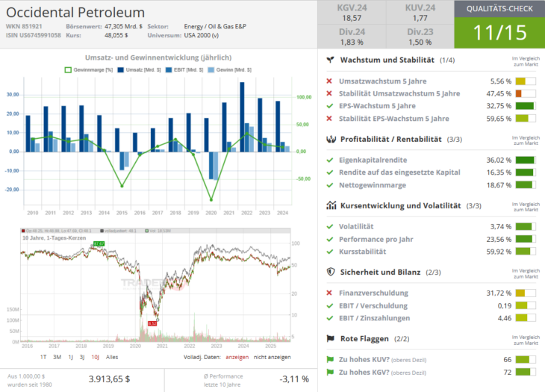Screen dimensions: 545x392
Task: Click the Wachstum und Stabilität plant icon
Action: click(x=330, y=60)
